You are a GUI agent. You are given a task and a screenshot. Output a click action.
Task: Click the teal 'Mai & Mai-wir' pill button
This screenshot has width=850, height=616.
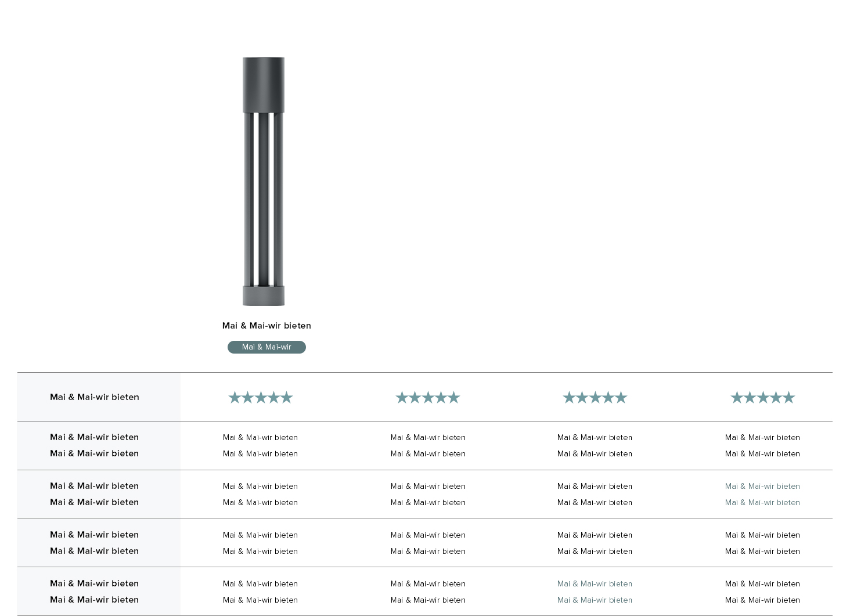266,347
